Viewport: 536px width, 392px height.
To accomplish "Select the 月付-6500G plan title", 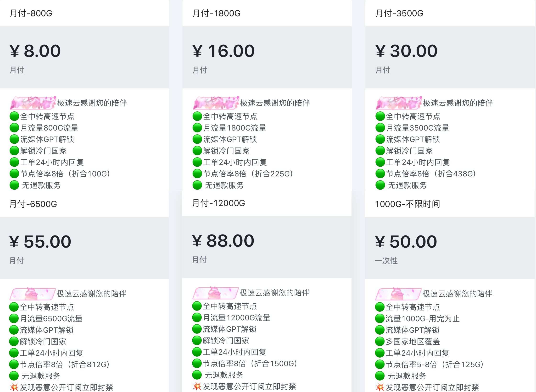I will pyautogui.click(x=33, y=204).
